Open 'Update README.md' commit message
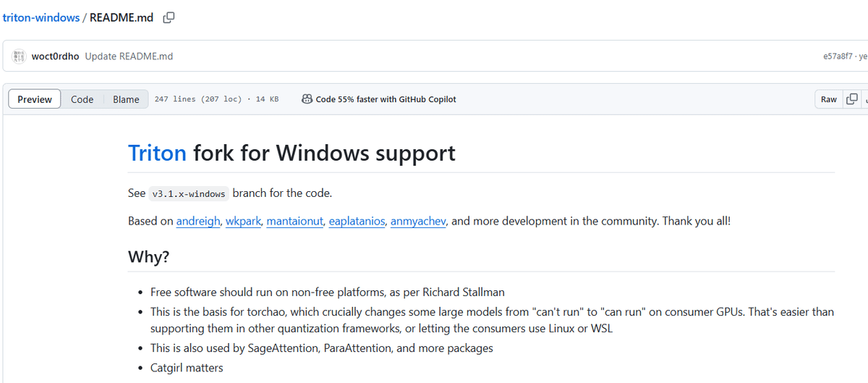868x383 pixels. coord(129,56)
